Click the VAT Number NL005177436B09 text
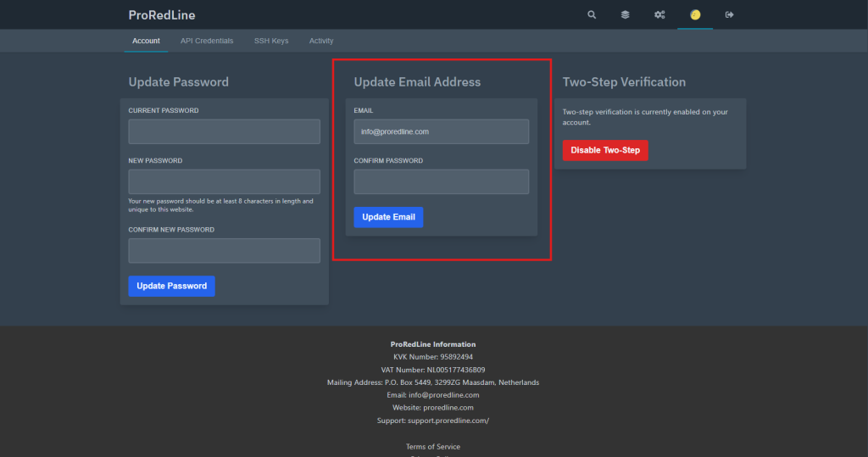The image size is (868, 457). pyautogui.click(x=433, y=370)
